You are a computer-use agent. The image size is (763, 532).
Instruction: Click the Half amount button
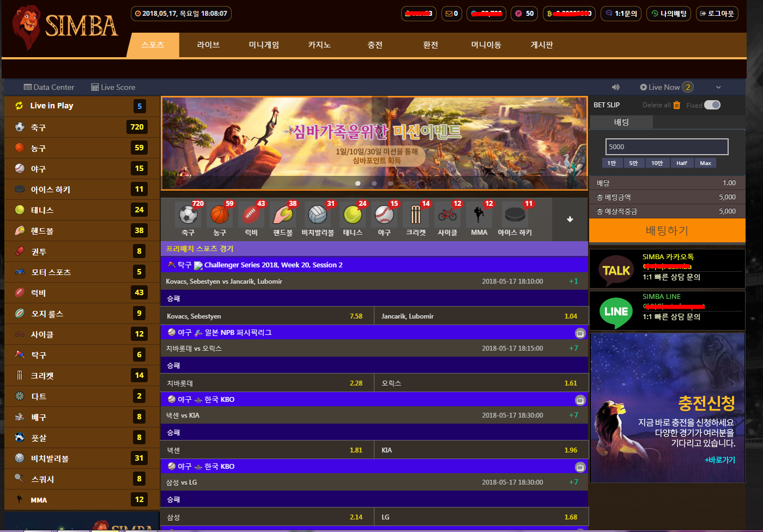coord(682,163)
